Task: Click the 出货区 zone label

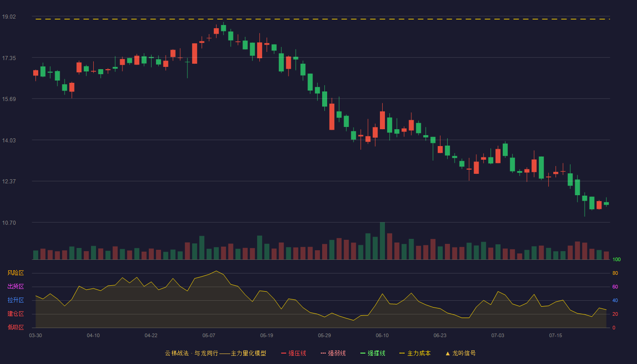Action: [15, 287]
